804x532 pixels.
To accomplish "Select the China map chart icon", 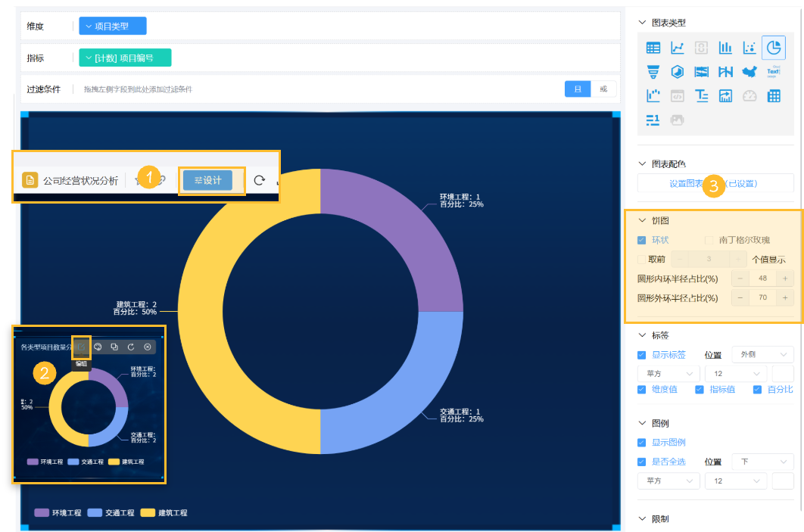I will click(749, 72).
